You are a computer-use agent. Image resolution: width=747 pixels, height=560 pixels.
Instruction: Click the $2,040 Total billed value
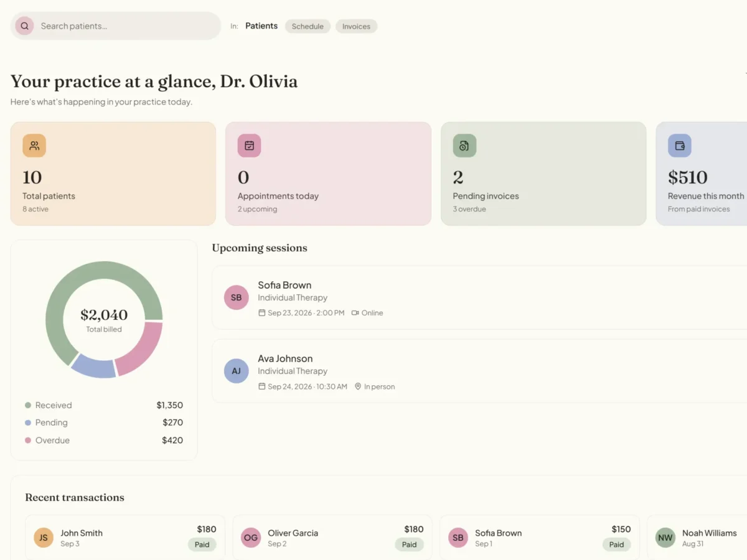pyautogui.click(x=104, y=315)
